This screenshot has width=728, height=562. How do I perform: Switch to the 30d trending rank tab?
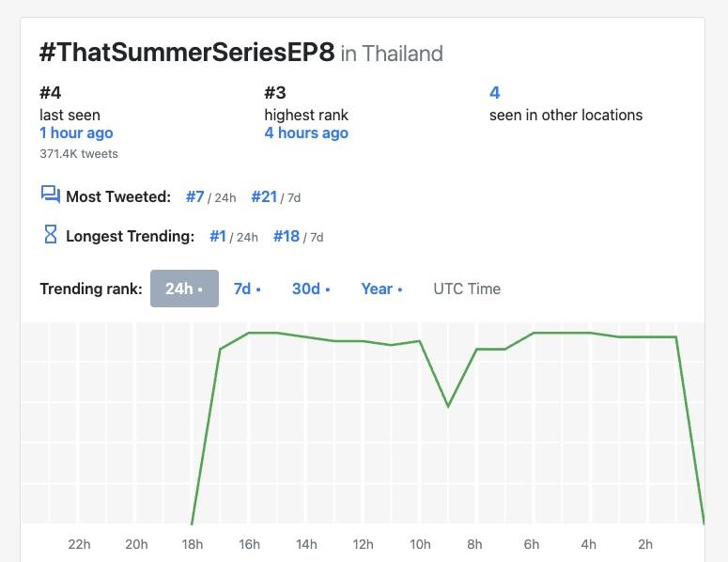(x=310, y=289)
